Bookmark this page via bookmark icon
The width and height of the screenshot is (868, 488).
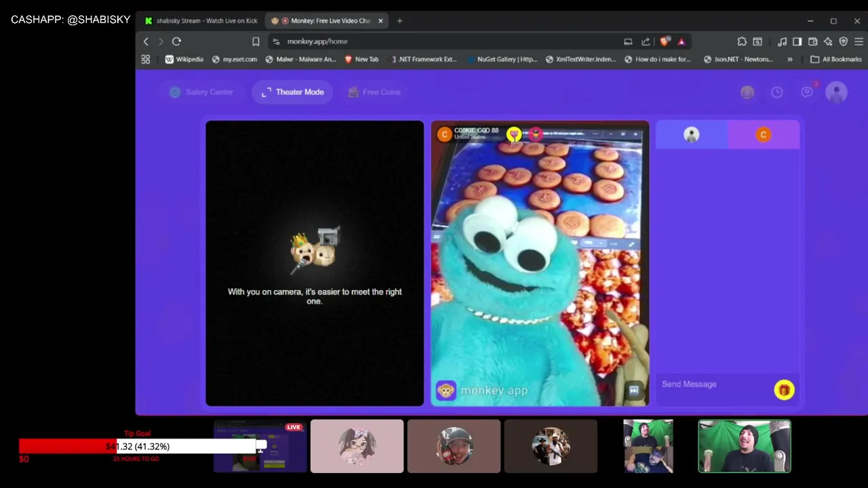coord(256,41)
